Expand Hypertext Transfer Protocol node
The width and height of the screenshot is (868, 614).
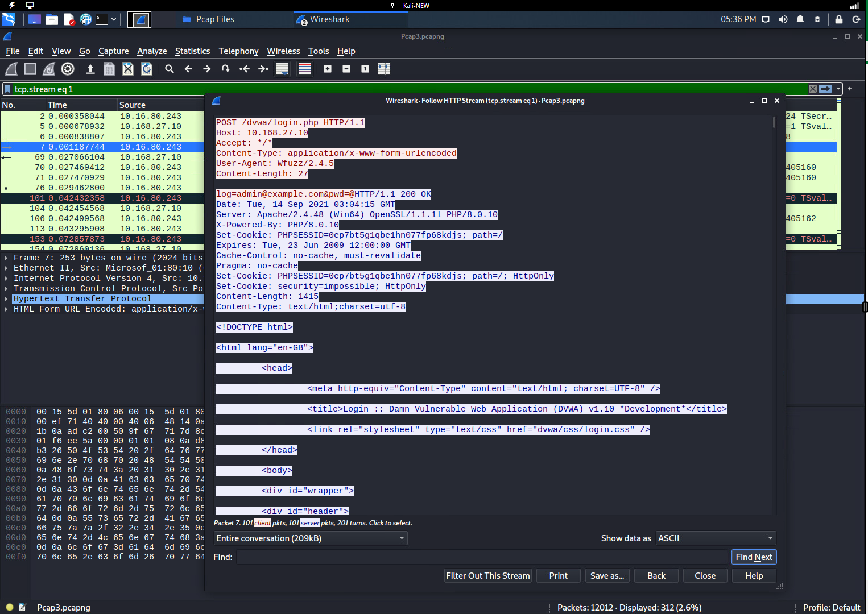(6, 298)
